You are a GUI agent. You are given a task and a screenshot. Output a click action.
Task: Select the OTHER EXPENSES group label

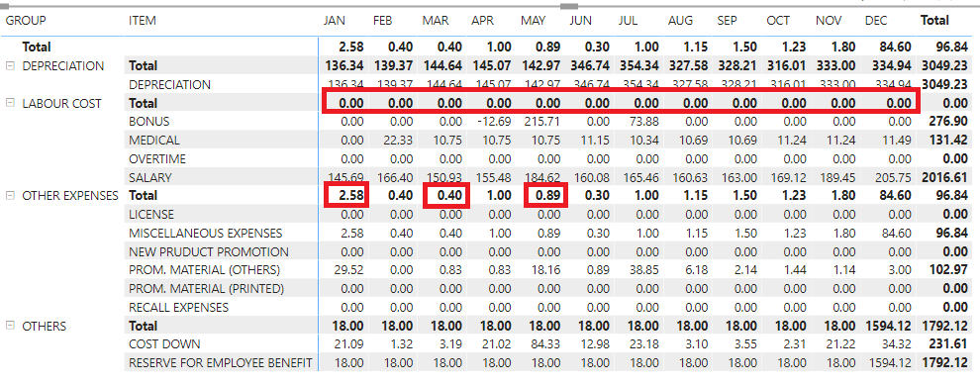70,196
